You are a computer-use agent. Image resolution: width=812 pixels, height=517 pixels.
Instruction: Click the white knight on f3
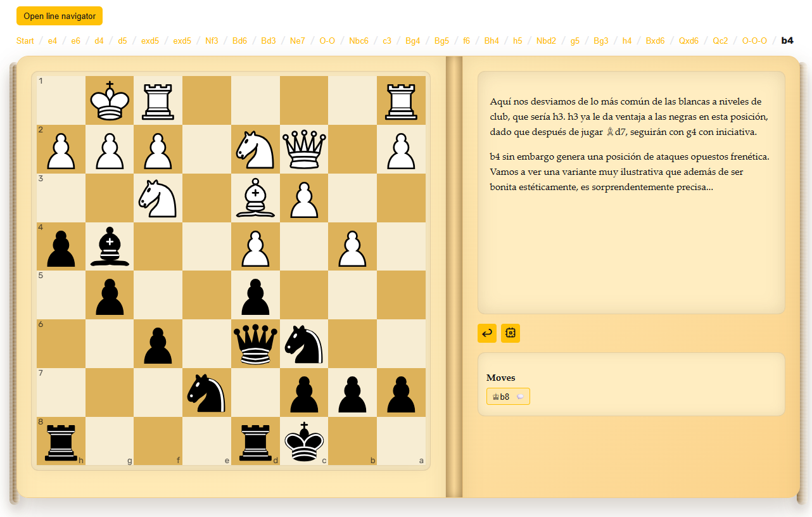click(158, 198)
